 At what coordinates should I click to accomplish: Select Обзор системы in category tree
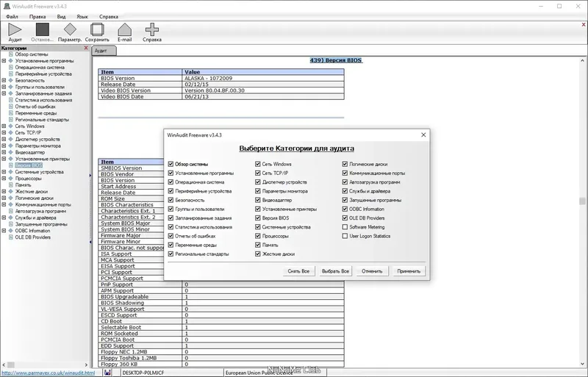point(32,54)
